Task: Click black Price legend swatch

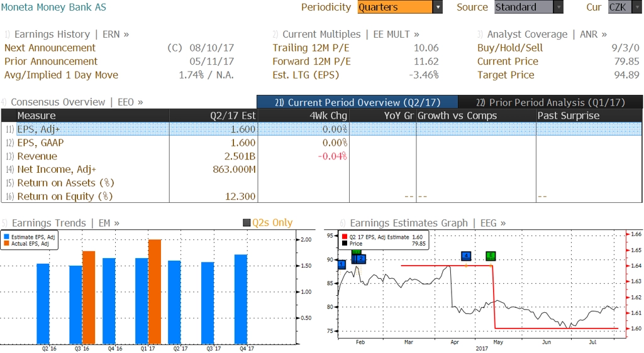Action: pos(345,244)
